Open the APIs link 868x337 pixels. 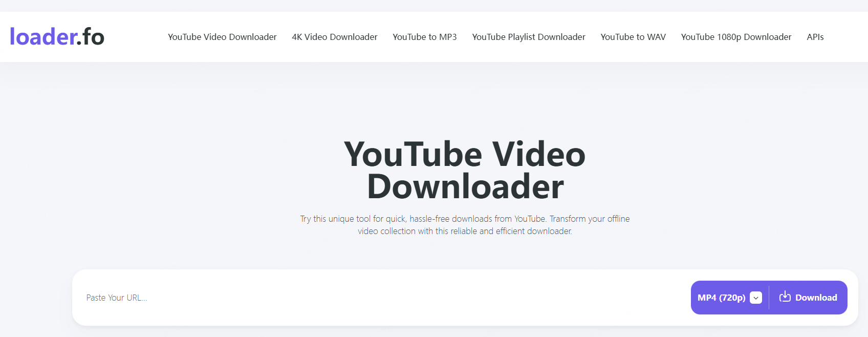815,37
